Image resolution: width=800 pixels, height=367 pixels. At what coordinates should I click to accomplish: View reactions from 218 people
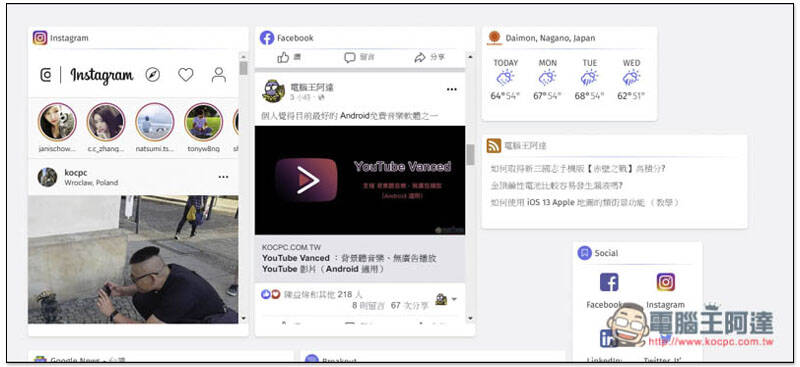323,295
